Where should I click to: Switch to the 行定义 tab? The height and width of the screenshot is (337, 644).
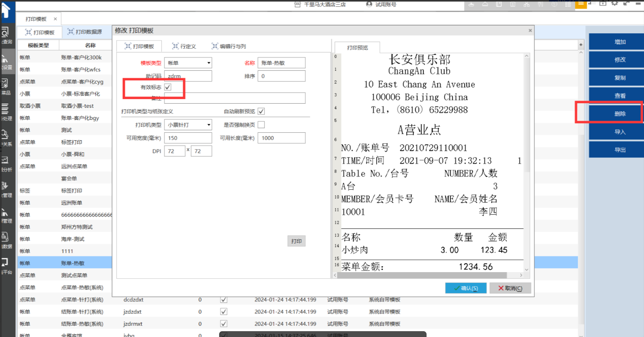[184, 46]
